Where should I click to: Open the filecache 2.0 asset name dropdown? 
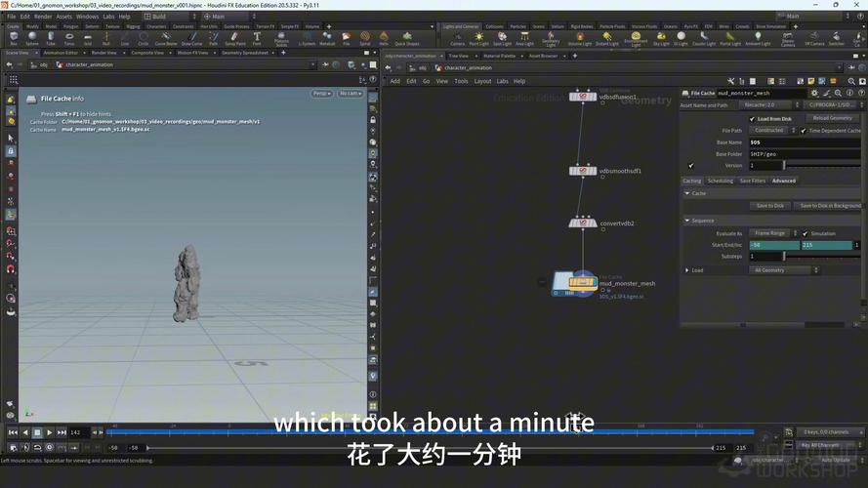pos(769,104)
